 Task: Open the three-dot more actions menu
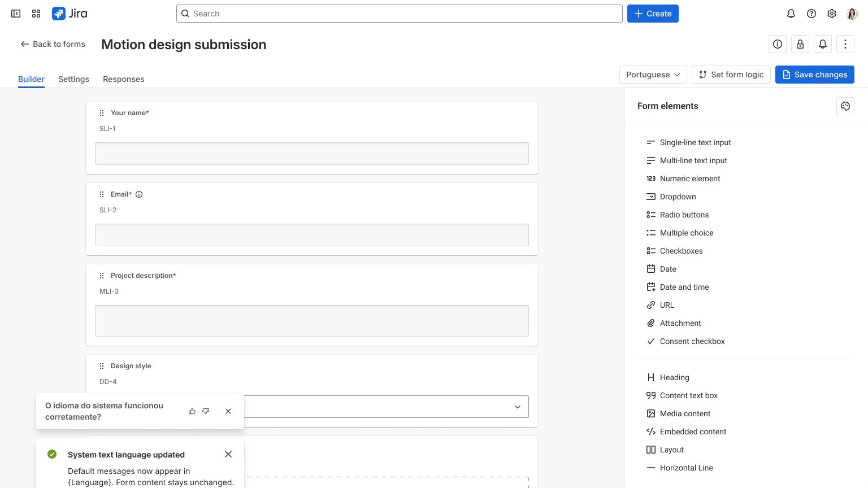click(x=845, y=44)
